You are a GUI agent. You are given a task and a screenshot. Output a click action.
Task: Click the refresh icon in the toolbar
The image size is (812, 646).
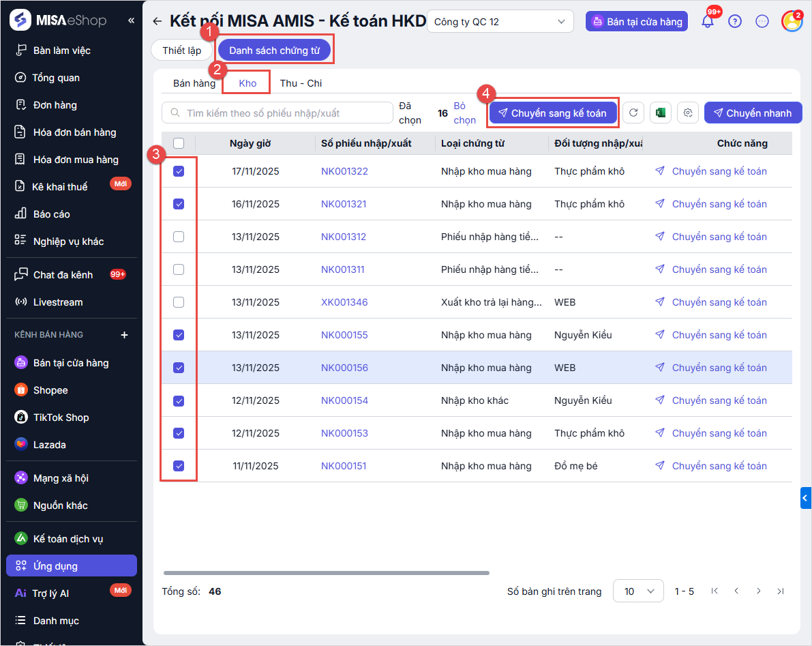tap(633, 113)
